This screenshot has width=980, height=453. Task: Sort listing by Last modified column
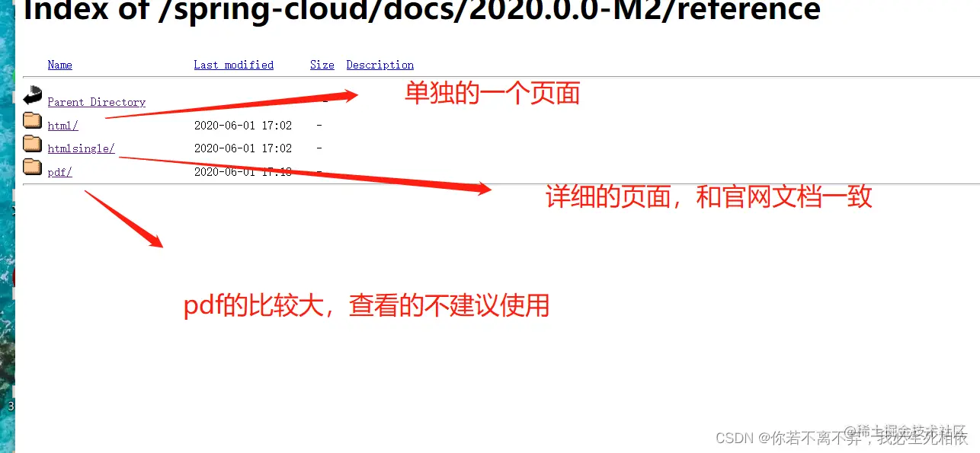233,65
